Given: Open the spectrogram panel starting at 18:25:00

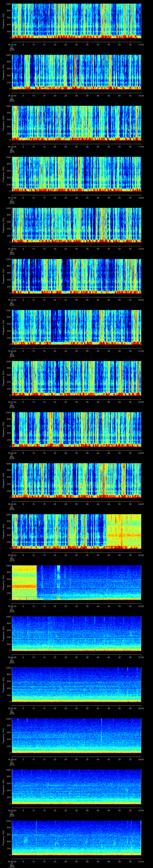Looking at the screenshot, I should tap(77, 582).
